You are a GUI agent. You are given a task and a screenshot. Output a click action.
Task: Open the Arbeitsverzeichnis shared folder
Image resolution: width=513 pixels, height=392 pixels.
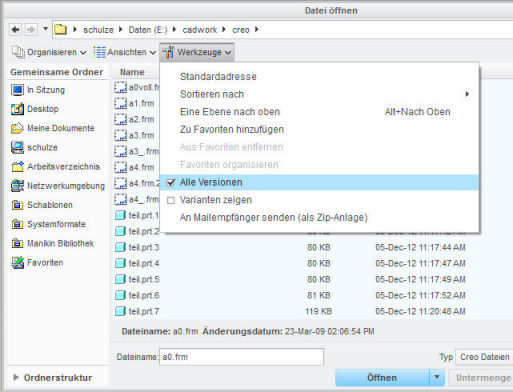pos(63,167)
